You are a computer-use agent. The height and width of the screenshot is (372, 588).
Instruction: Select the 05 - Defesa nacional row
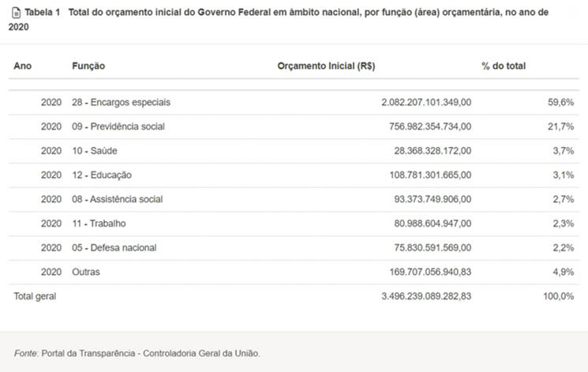[x=294, y=248]
